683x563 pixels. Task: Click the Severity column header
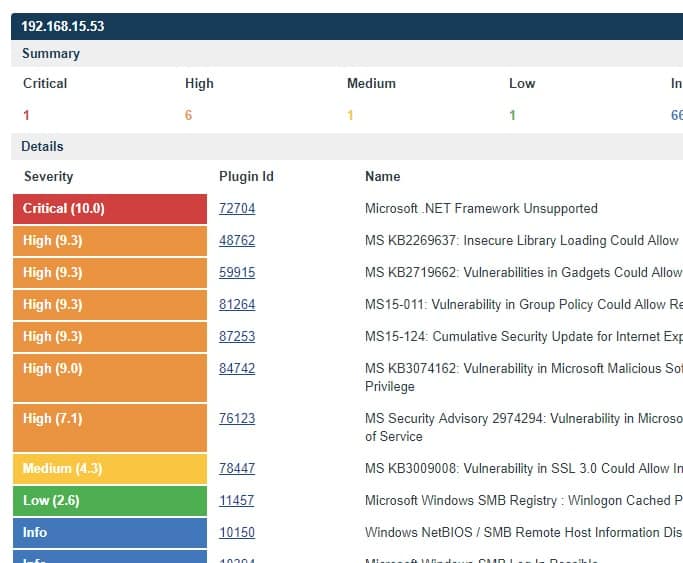click(x=49, y=176)
